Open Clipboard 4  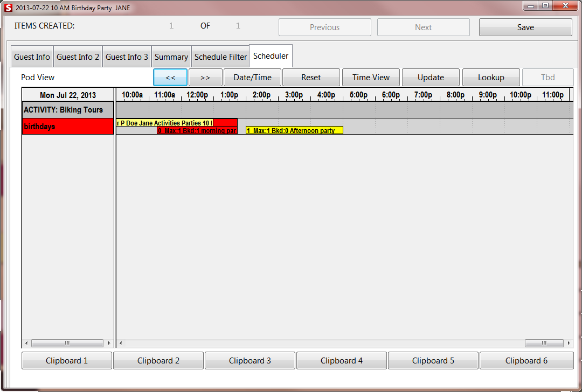(x=342, y=360)
